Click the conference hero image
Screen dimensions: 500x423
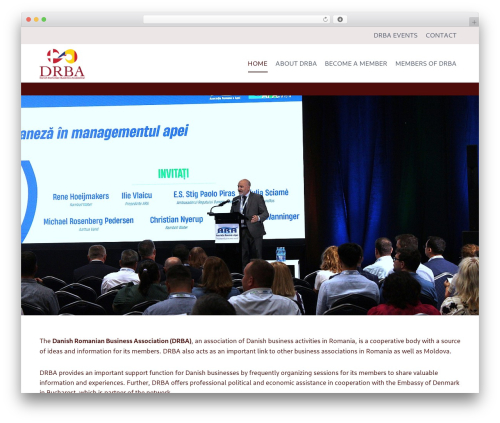[250, 205]
